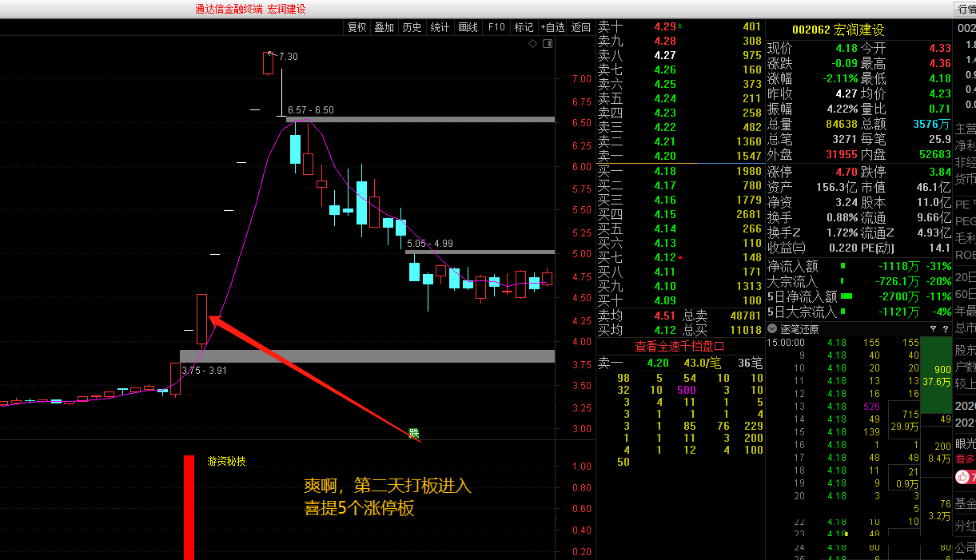Click the 买一 price 4.18 row
976x560 pixels.
pyautogui.click(x=680, y=171)
